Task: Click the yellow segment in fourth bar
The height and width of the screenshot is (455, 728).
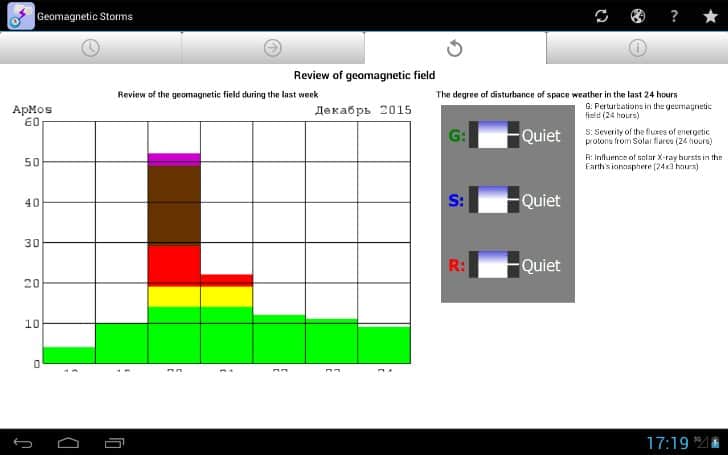Action: (x=226, y=296)
